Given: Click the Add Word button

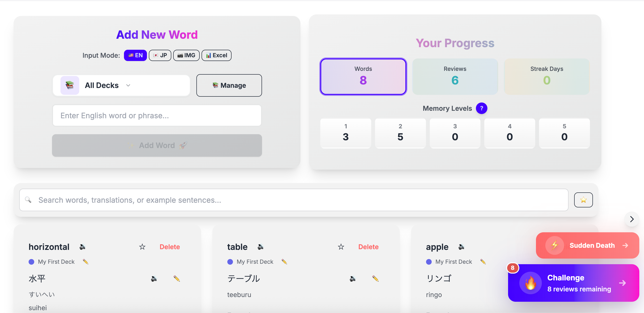Looking at the screenshot, I should coord(157,145).
